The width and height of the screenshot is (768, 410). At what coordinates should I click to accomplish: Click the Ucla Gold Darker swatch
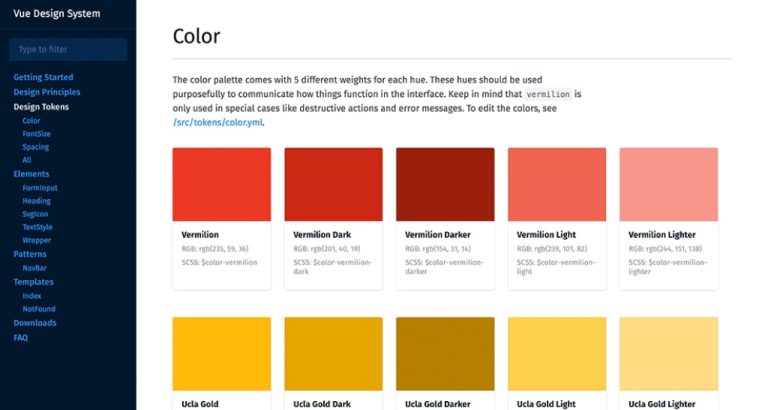click(x=445, y=353)
